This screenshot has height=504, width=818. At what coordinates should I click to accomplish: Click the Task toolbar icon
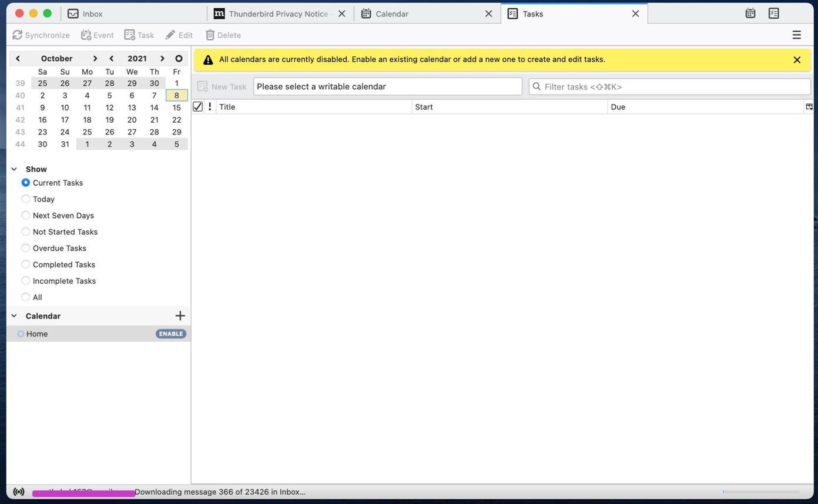coord(130,35)
